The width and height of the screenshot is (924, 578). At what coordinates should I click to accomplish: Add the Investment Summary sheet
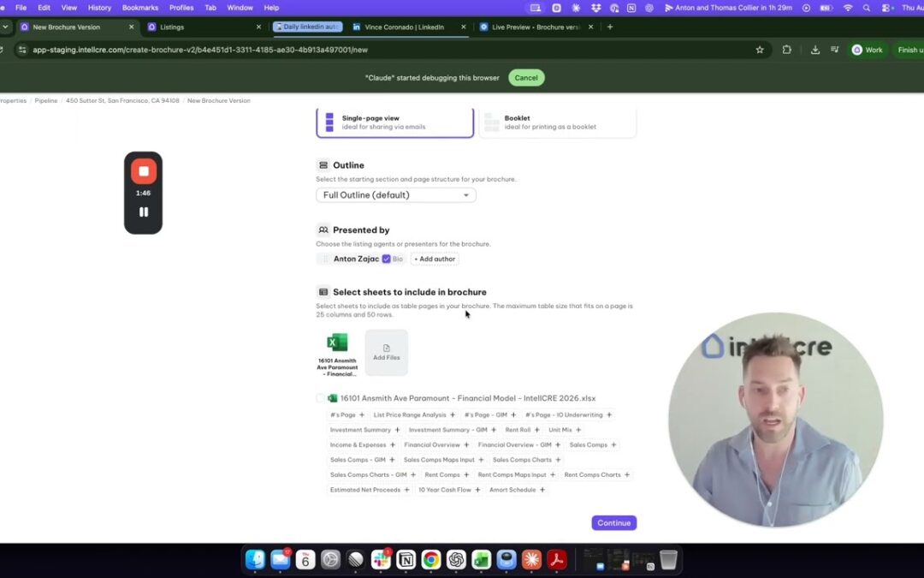point(397,430)
